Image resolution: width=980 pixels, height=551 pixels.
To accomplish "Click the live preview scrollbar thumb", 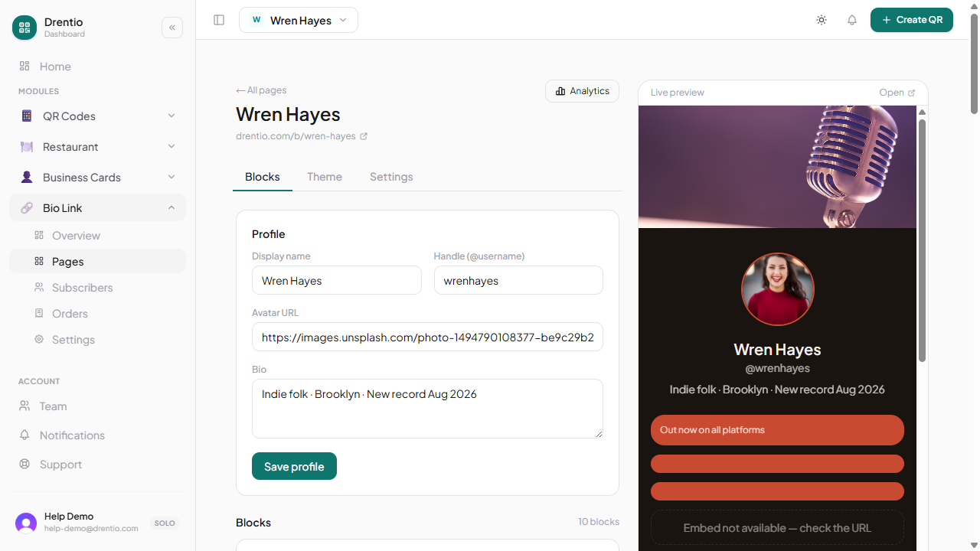I will [x=923, y=240].
